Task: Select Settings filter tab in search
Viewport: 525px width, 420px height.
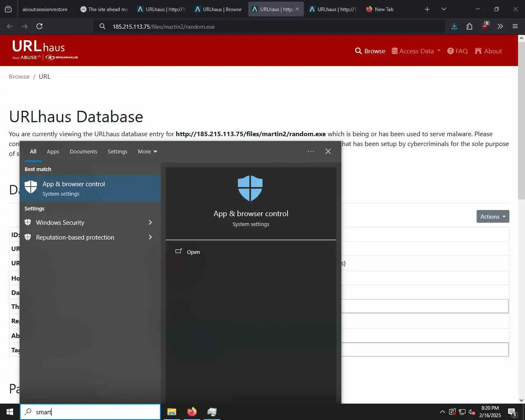Action: click(x=117, y=151)
